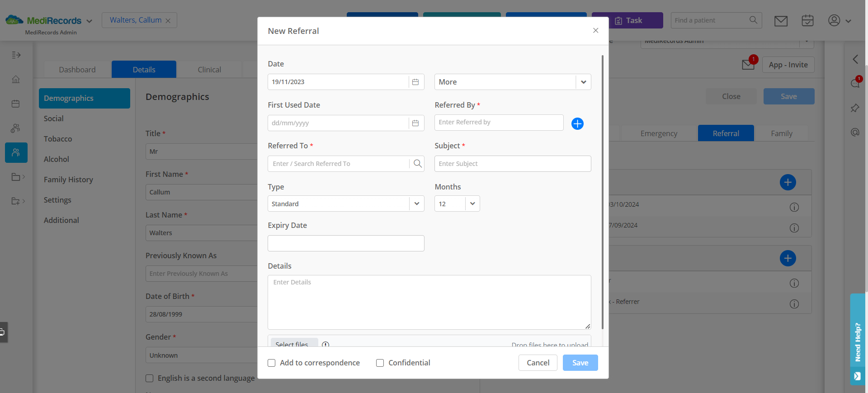Open Family History section
Image resolution: width=868 pixels, height=393 pixels.
(x=68, y=180)
